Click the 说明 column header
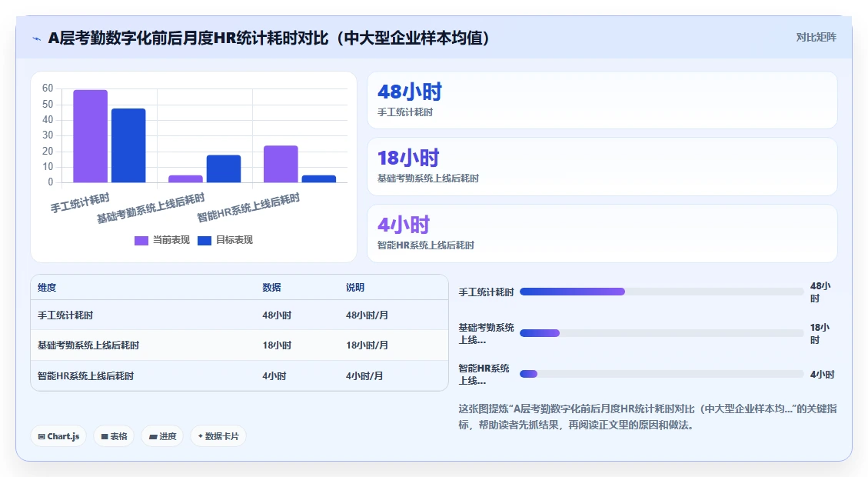 (355, 288)
